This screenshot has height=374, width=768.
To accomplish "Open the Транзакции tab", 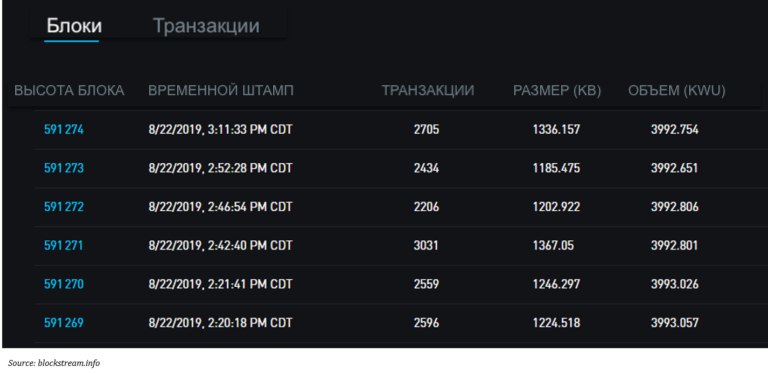I will (206, 25).
